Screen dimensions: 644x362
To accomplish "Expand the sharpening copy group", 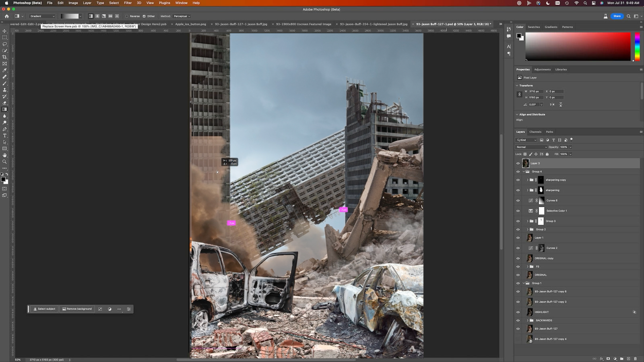I will pos(527,180).
